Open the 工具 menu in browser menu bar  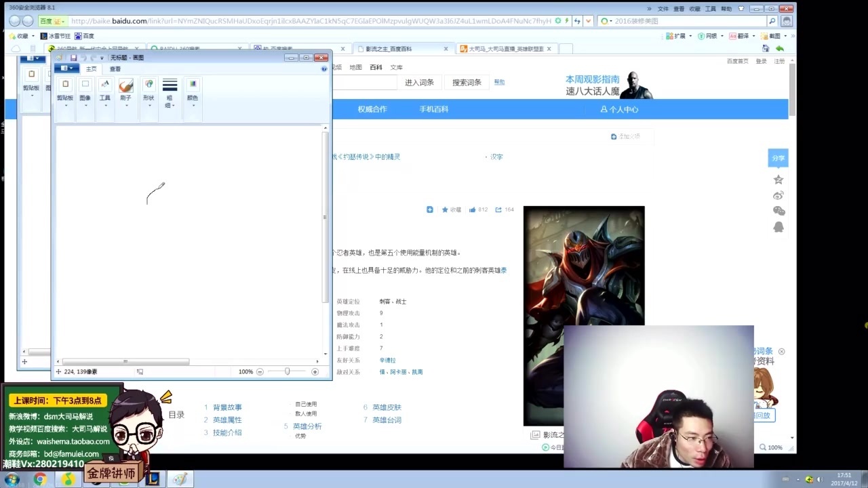tap(711, 9)
